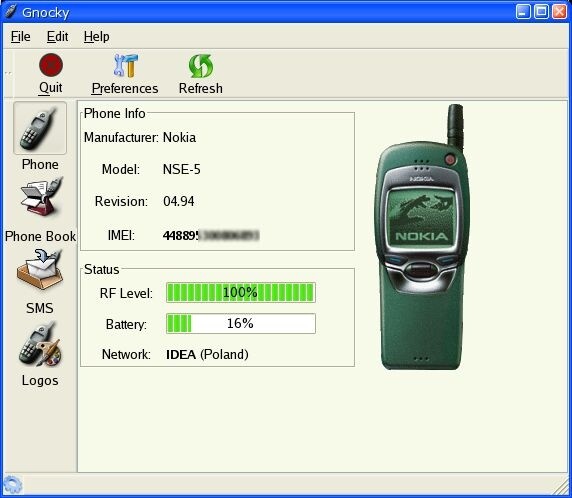The image size is (572, 498).
Task: Click the Refresh toolbar label
Action: tap(201, 88)
